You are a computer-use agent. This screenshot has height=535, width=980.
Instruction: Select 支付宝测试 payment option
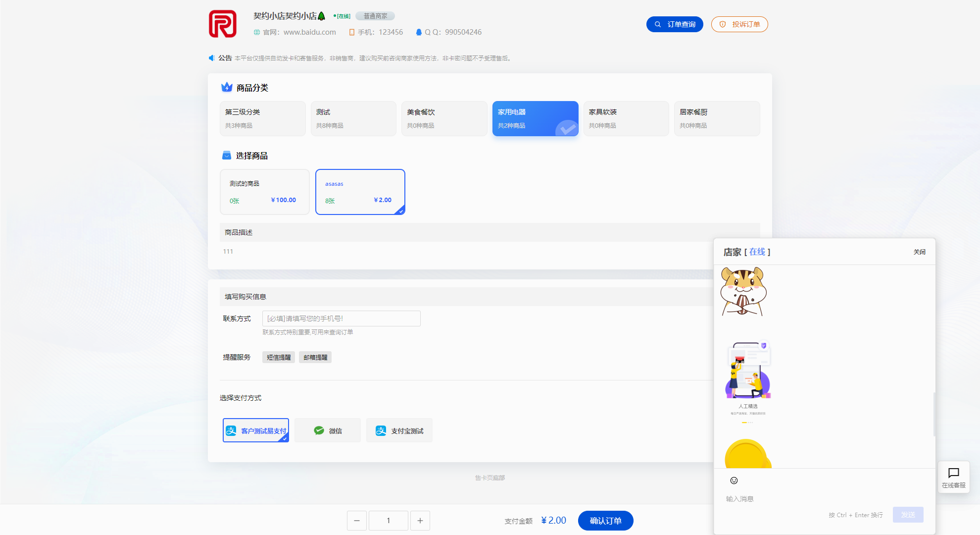click(399, 430)
